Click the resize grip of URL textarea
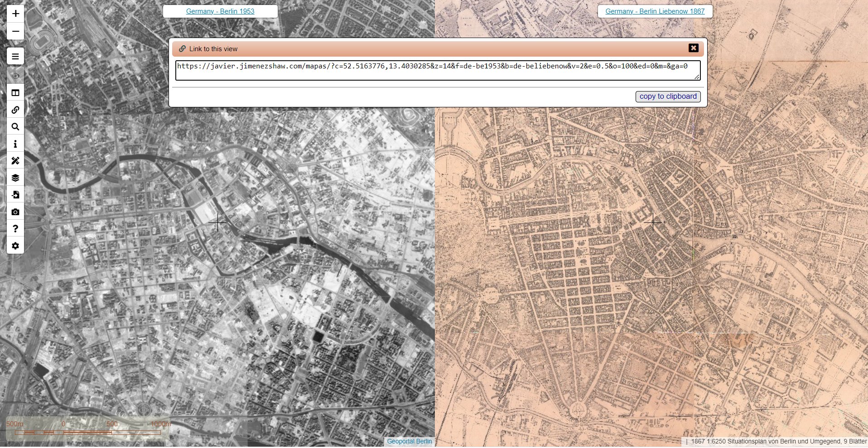868x448 pixels. coord(697,77)
